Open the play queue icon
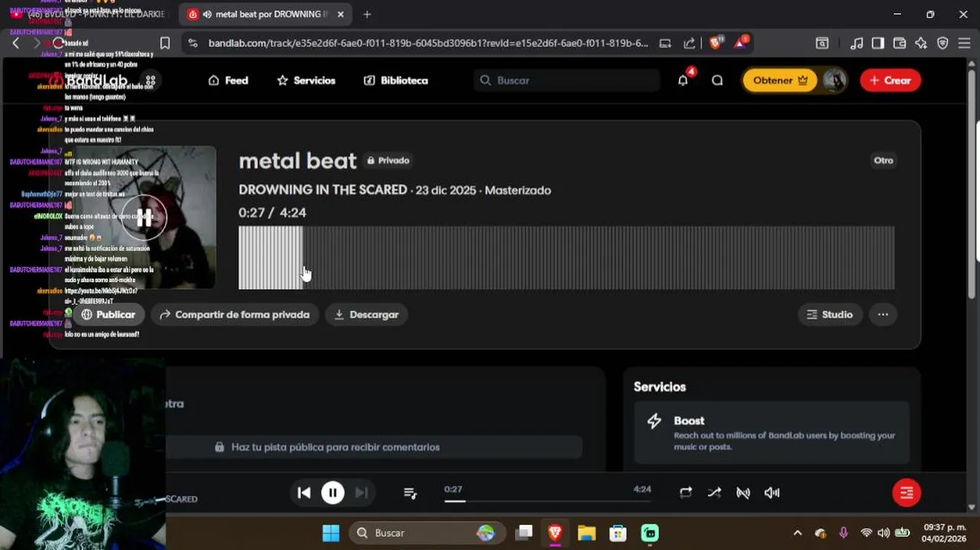 pyautogui.click(x=410, y=493)
